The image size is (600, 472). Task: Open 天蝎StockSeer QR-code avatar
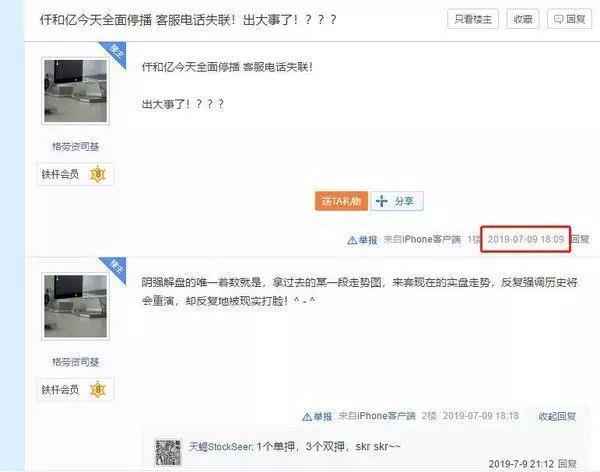tap(168, 452)
